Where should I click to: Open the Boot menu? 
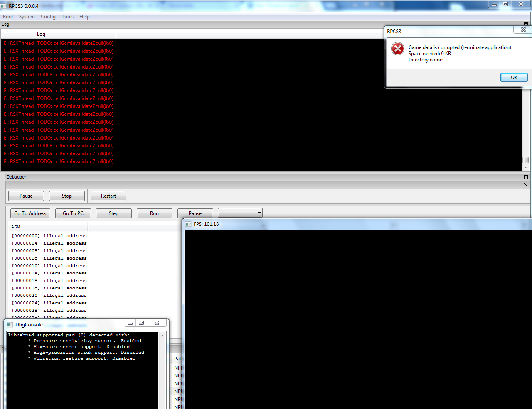click(8, 17)
